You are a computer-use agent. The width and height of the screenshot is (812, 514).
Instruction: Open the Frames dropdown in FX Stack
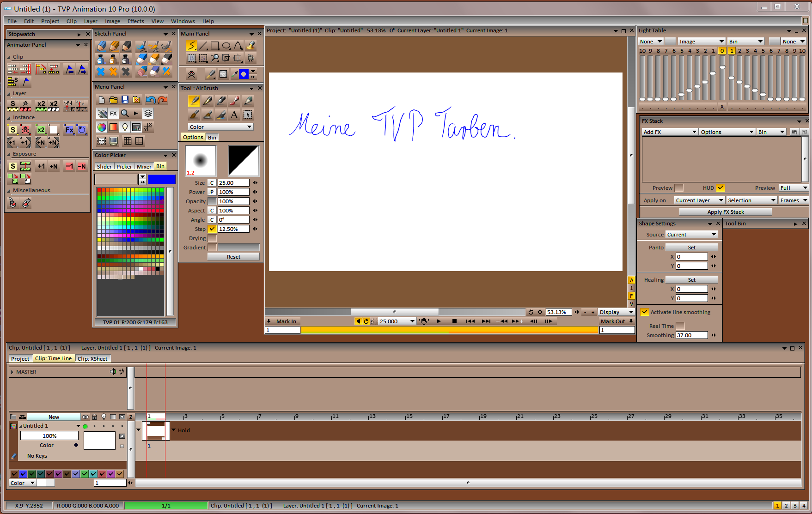[x=793, y=200]
